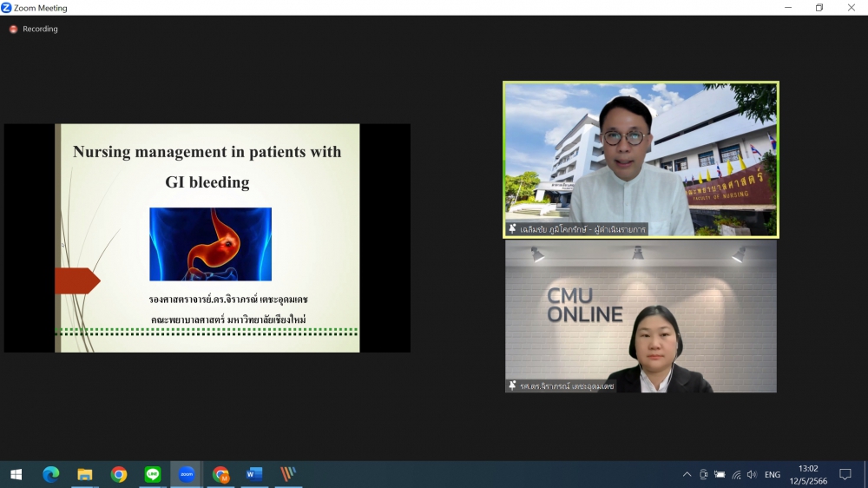Image resolution: width=868 pixels, height=488 pixels.
Task: Open the clock showing 13:02 calendar flyout
Action: (808, 475)
